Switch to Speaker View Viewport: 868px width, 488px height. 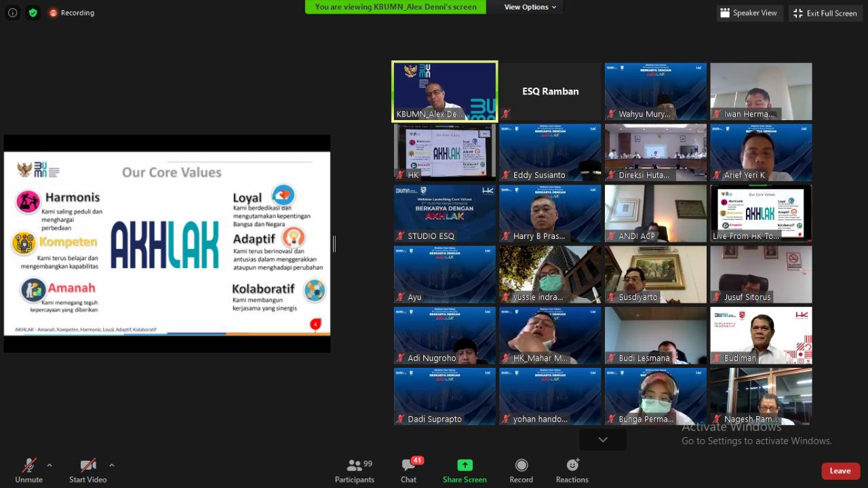point(749,13)
